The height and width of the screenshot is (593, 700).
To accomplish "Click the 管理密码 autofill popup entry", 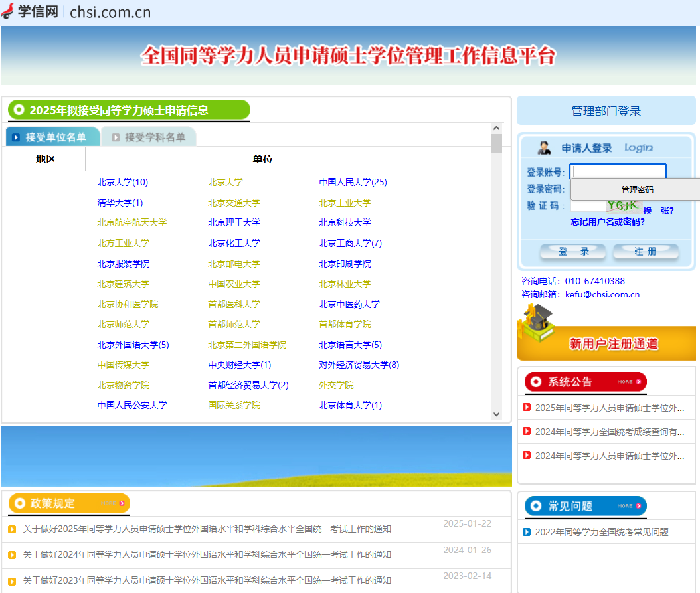I will (637, 190).
